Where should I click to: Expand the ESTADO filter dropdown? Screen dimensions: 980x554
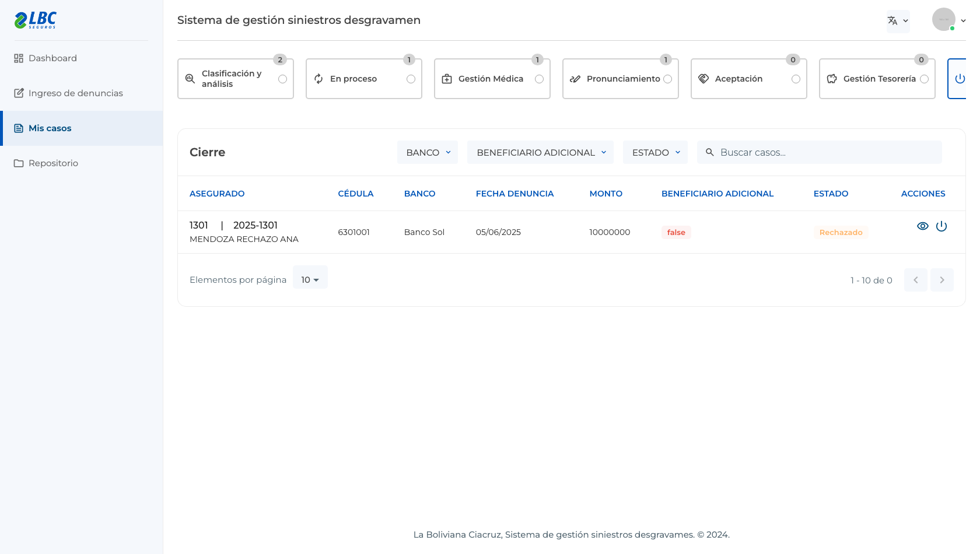click(656, 152)
